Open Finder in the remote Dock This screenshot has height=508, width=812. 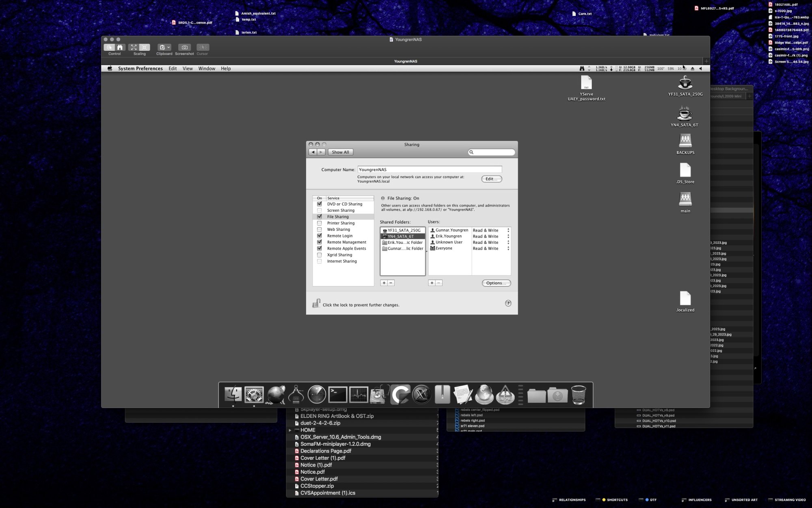pyautogui.click(x=233, y=395)
